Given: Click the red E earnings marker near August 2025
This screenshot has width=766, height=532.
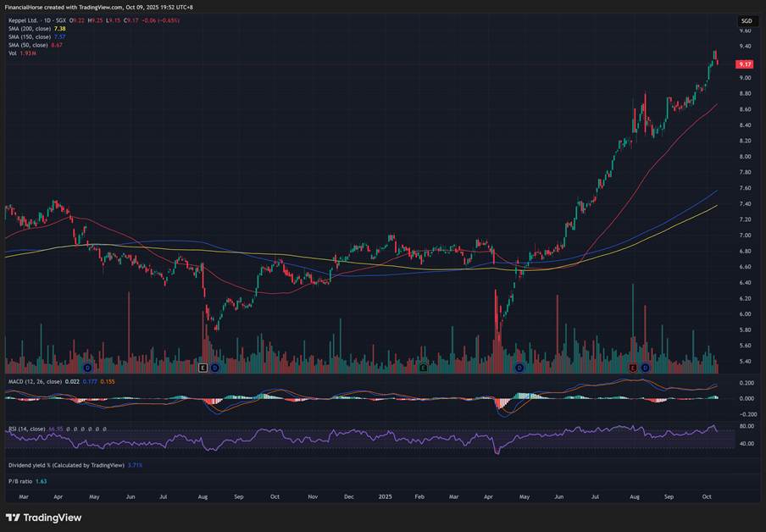Looking at the screenshot, I should click(x=633, y=368).
